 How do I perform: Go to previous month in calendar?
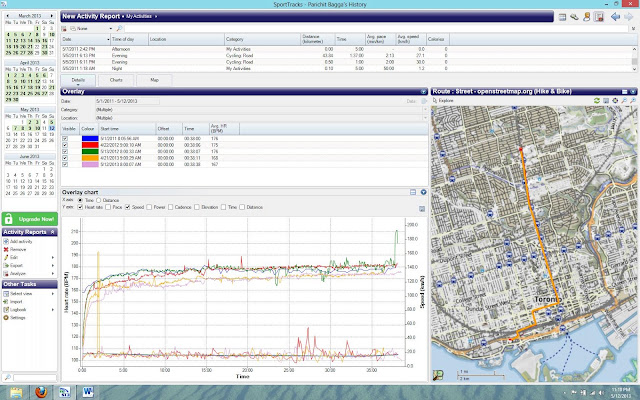tap(7, 16)
